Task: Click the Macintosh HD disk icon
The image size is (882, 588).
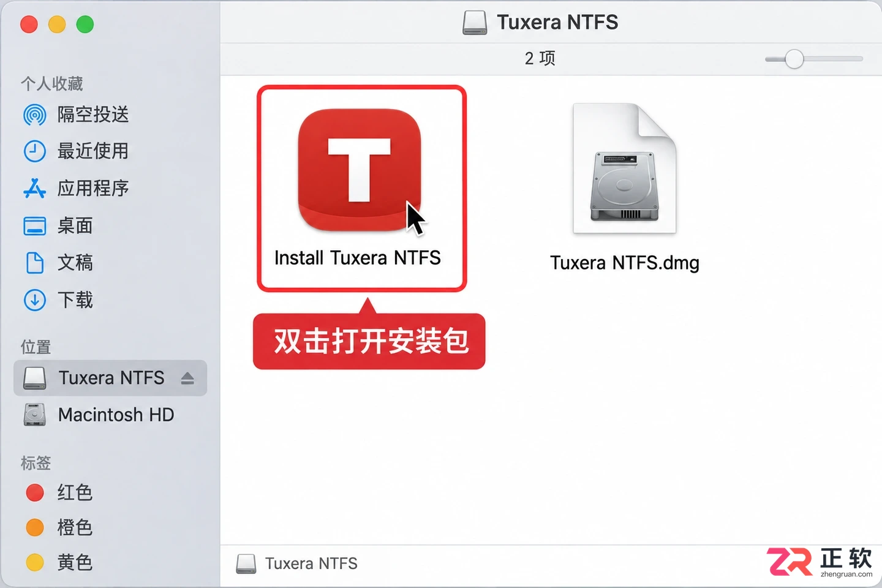Action: pos(34,415)
